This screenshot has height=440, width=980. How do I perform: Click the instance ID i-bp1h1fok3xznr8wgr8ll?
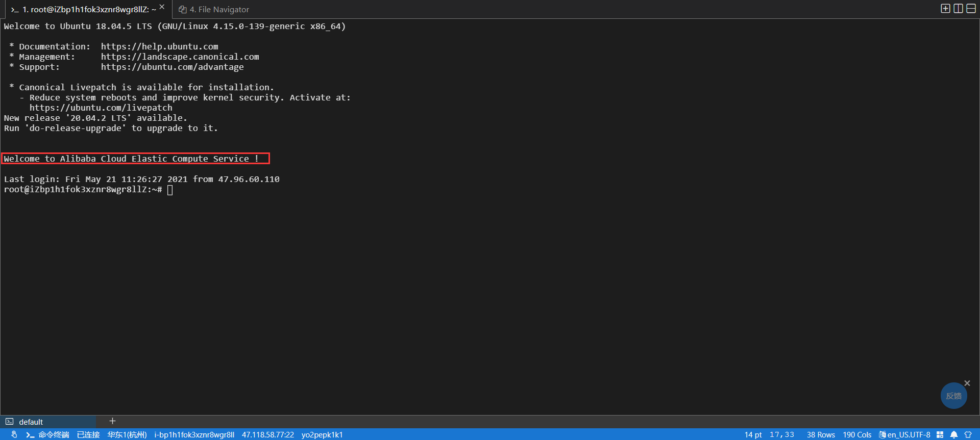194,435
